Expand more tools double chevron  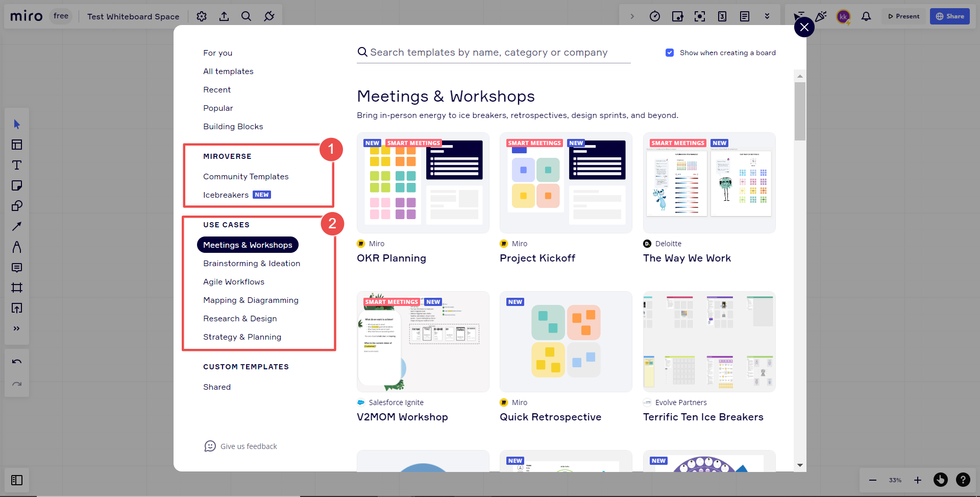coord(17,328)
